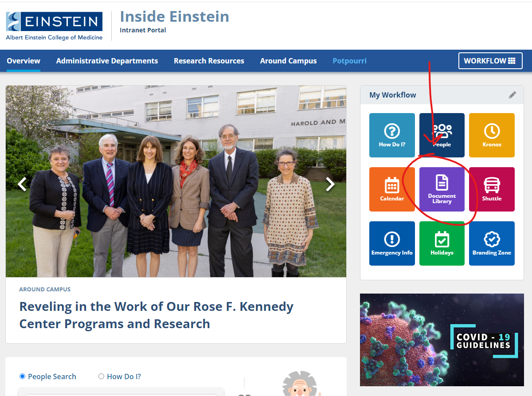Open the WORKFLOW grid button
This screenshot has height=396, width=532.
point(490,60)
